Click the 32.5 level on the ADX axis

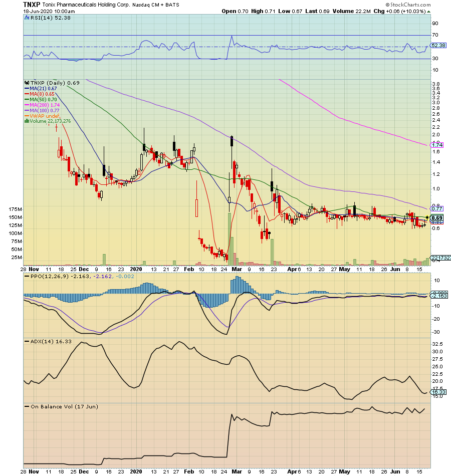(437, 344)
